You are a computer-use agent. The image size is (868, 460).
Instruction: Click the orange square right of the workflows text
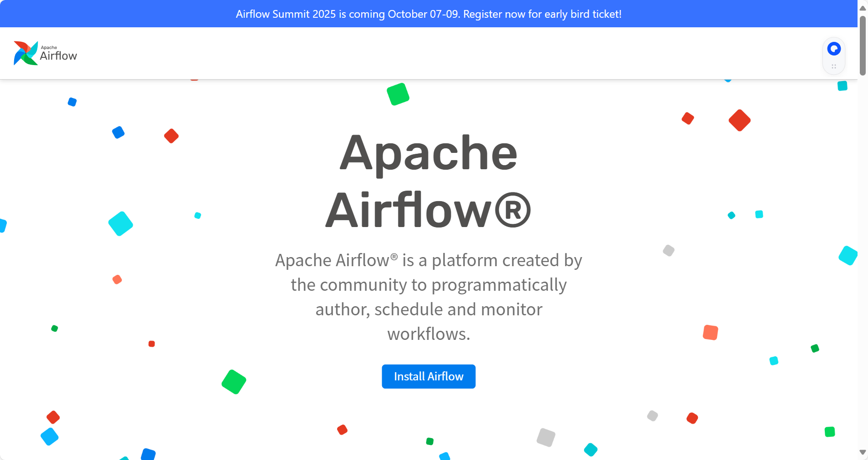point(710,333)
